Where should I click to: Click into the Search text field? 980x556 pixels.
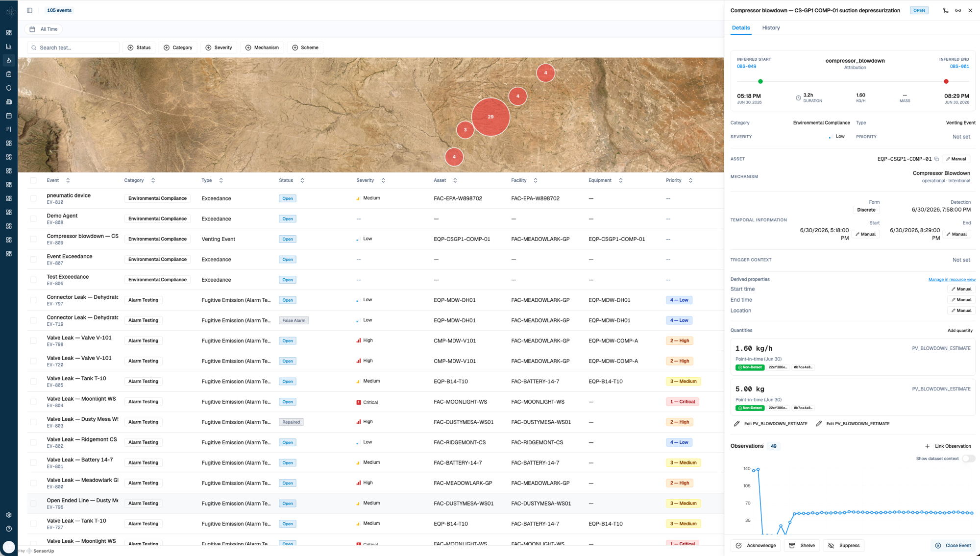pyautogui.click(x=73, y=48)
